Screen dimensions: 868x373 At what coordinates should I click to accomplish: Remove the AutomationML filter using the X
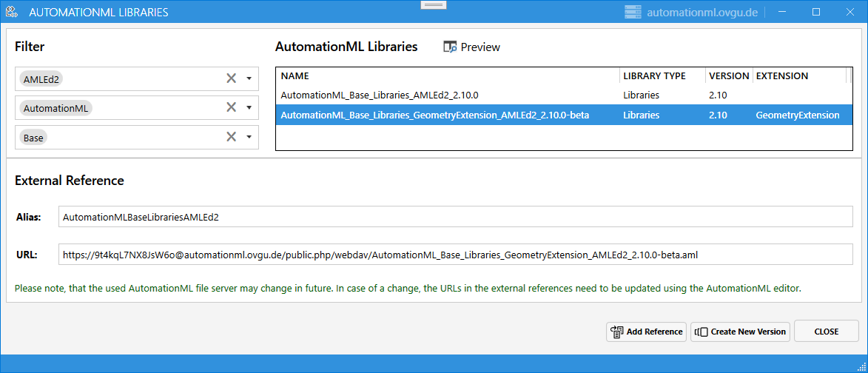click(231, 108)
